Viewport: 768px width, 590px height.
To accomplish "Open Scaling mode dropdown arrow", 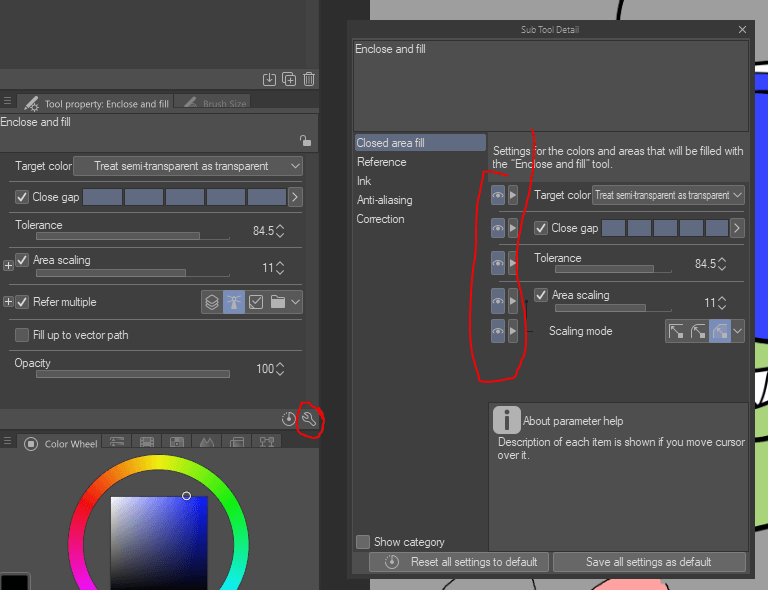I will click(738, 331).
